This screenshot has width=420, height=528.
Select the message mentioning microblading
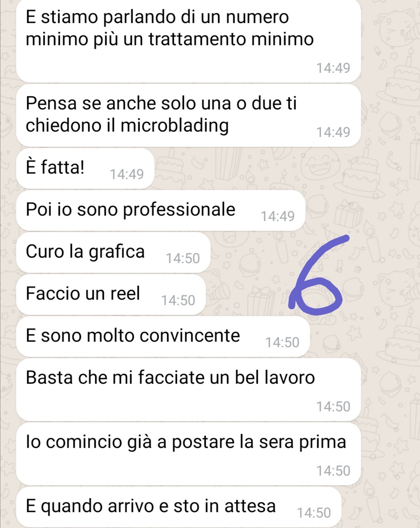tap(189, 116)
